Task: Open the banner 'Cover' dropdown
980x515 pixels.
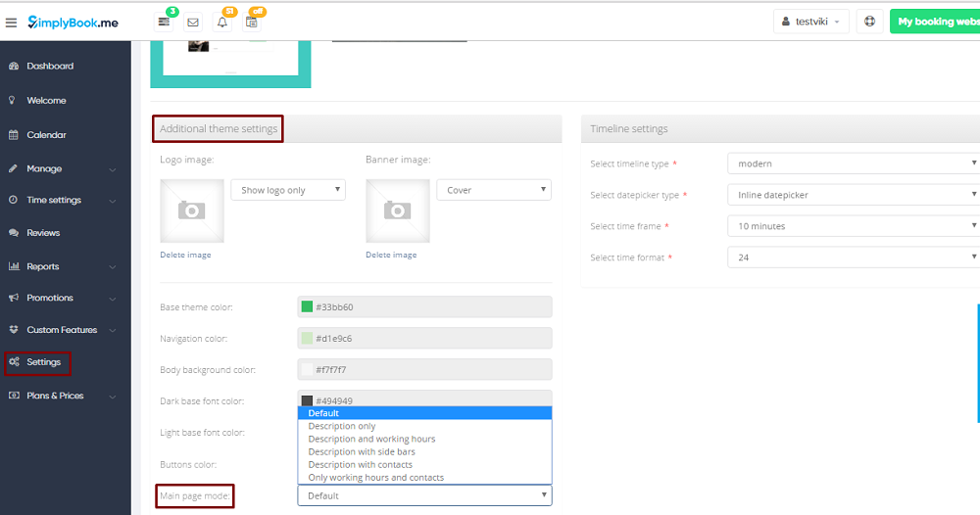Action: [494, 190]
